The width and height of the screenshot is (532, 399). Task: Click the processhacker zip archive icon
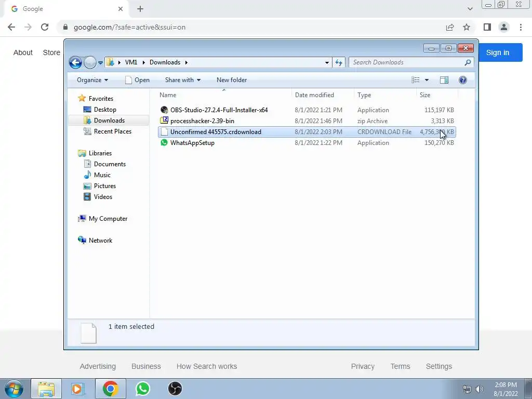tap(164, 120)
